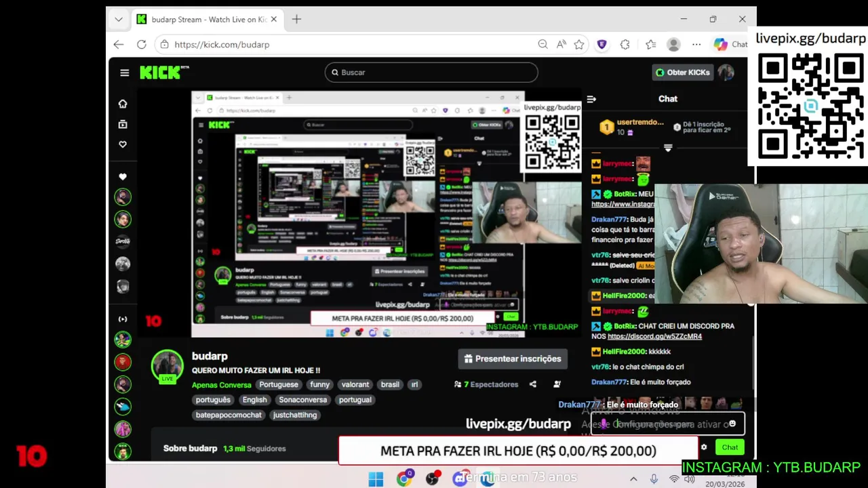Reload the kick.com page
This screenshot has width=868, height=488.
click(141, 44)
